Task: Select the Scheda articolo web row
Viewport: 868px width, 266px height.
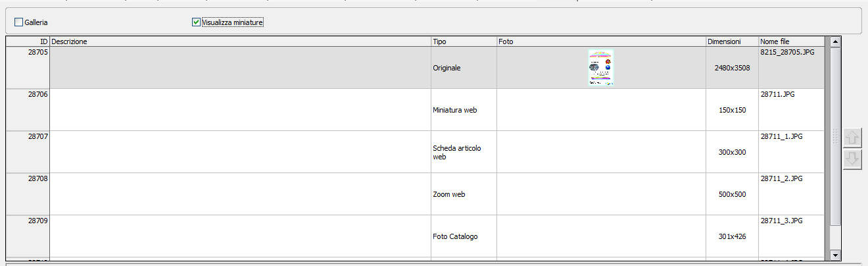Action: click(x=414, y=152)
